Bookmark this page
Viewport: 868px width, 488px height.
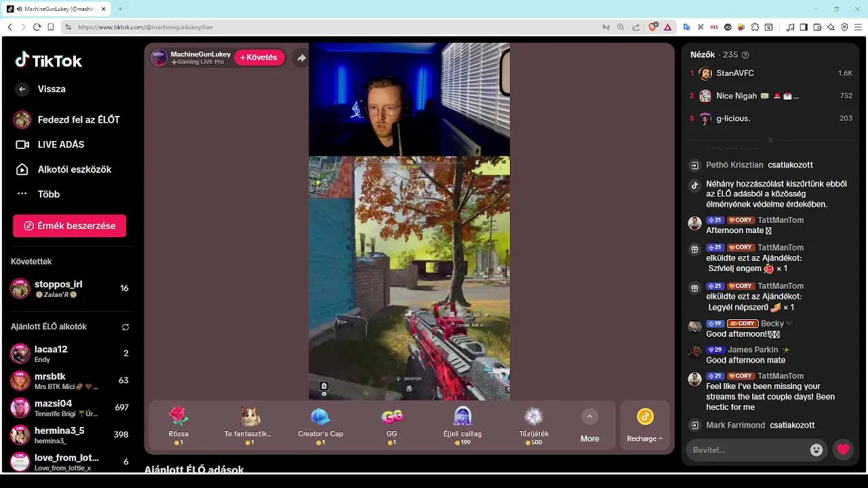51,27
